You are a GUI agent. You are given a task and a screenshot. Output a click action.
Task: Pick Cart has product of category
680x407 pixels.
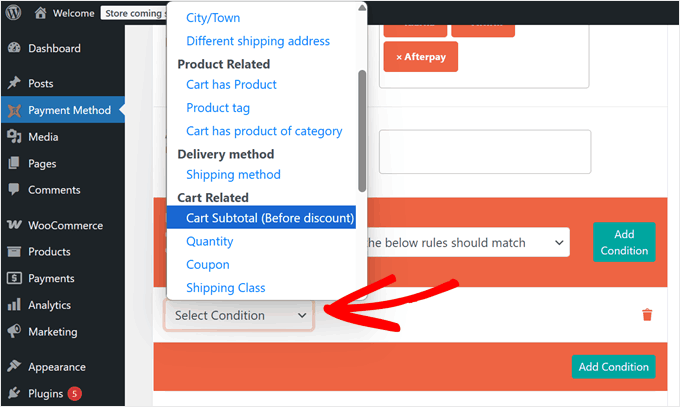tap(264, 131)
